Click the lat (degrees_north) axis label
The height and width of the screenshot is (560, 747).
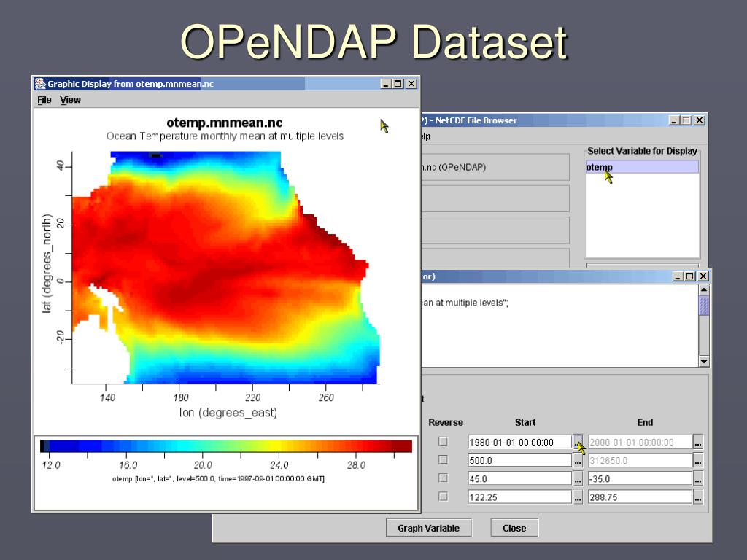point(47,263)
